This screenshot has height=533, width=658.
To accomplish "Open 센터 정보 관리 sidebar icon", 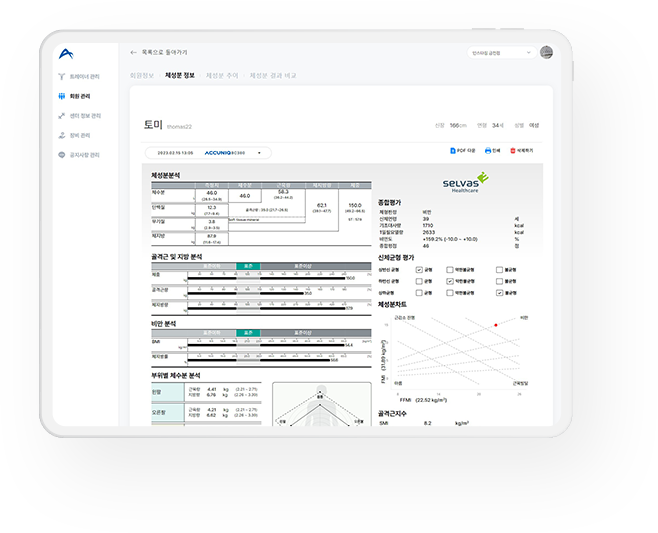I will tap(62, 115).
